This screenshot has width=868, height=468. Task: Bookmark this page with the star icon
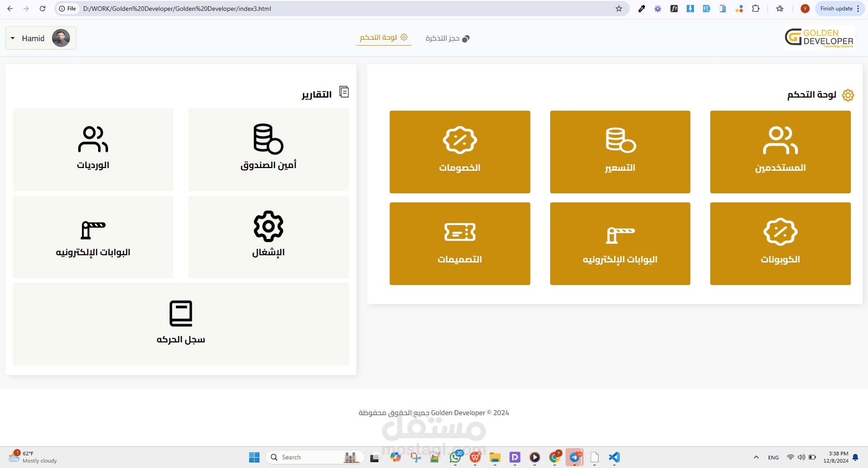point(619,9)
